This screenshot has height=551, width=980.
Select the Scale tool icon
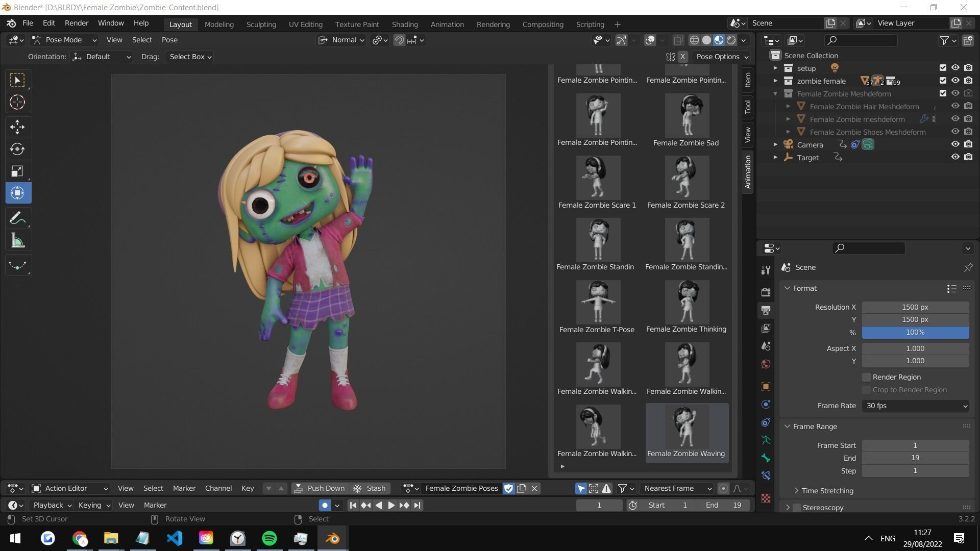pyautogui.click(x=17, y=171)
